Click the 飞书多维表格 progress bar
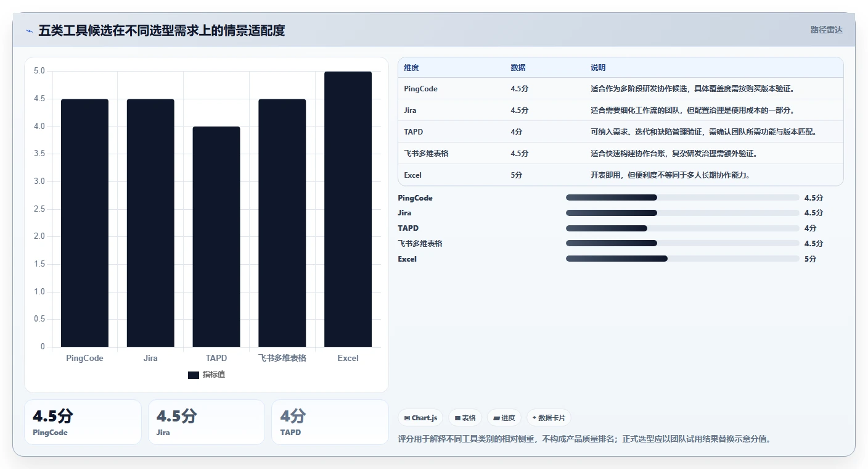 coord(682,243)
